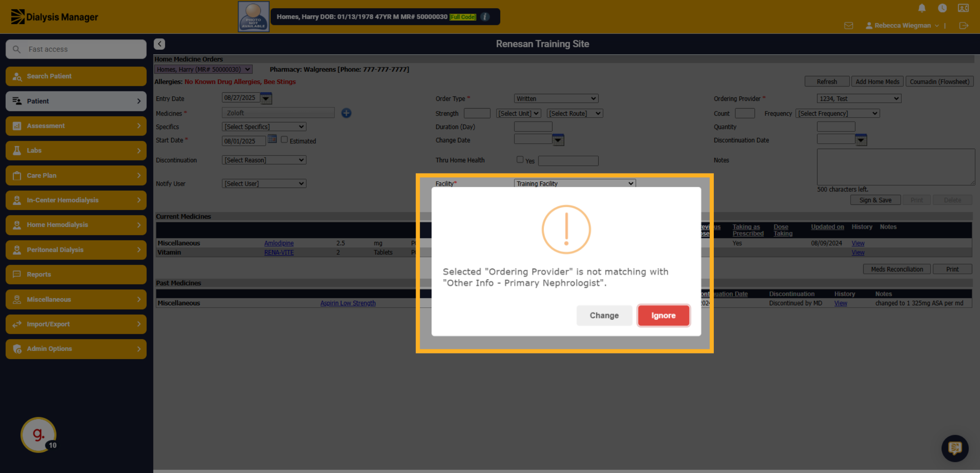Open the Order Type dropdown
Viewport: 980px width, 473px height.
pos(556,99)
